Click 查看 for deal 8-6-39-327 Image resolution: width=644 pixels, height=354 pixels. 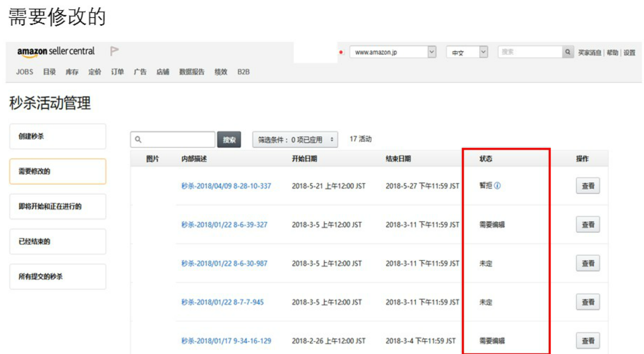click(x=588, y=225)
